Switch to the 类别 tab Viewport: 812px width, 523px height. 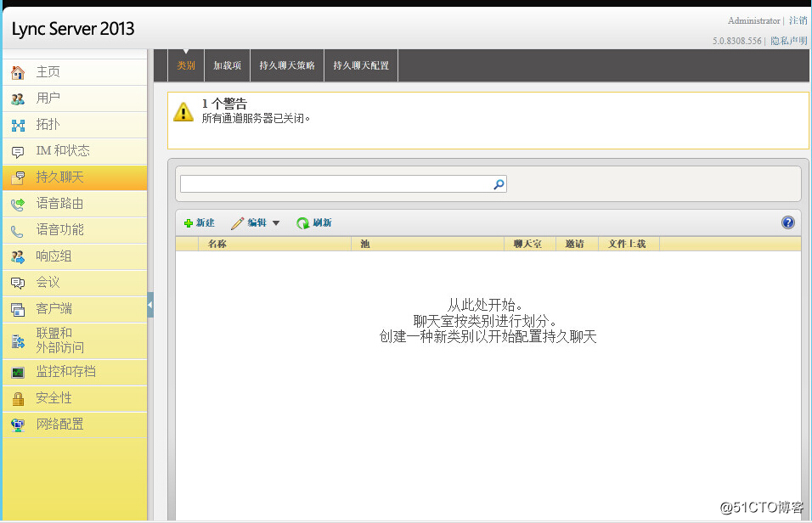[x=186, y=65]
